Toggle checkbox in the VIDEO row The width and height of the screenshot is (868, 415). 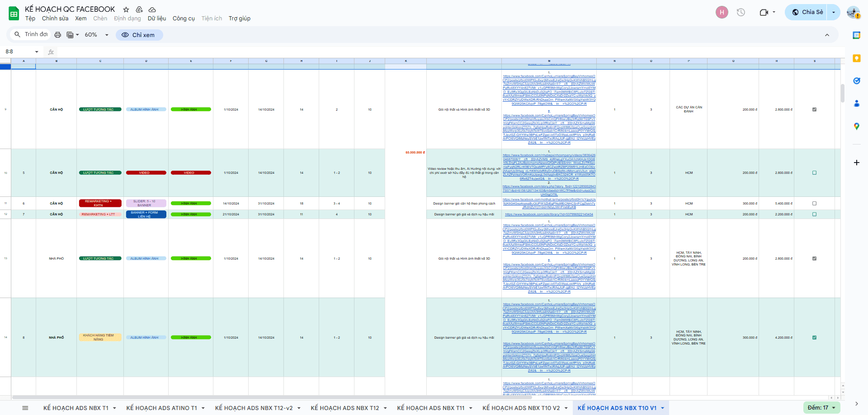[x=814, y=173]
